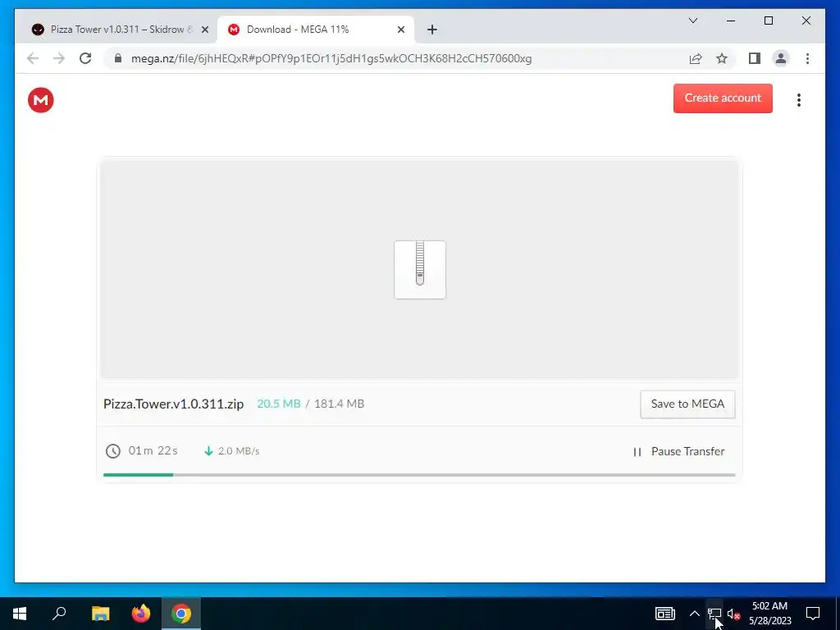The height and width of the screenshot is (630, 840).
Task: Share this page icon
Action: pos(696,59)
